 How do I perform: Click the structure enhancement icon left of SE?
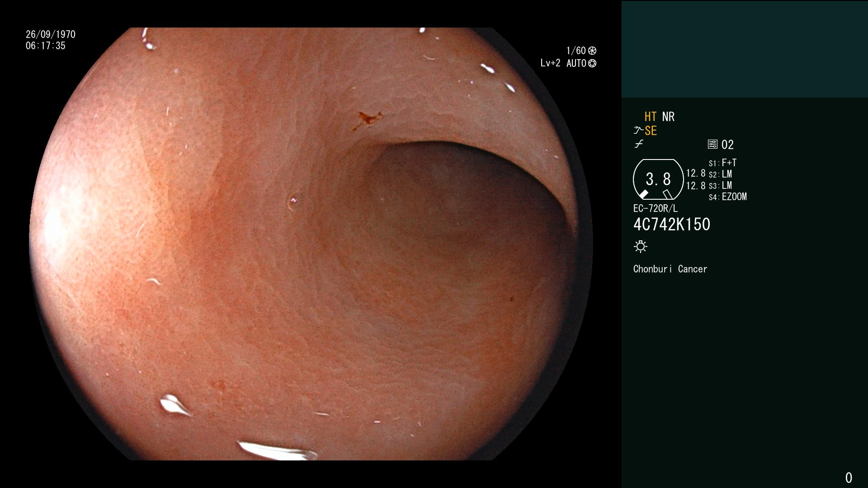(638, 130)
